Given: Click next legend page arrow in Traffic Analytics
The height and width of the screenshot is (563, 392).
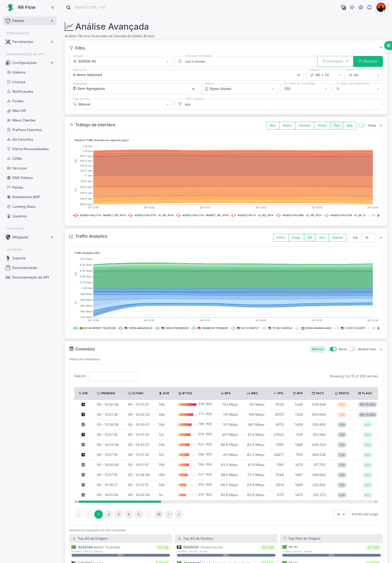Looking at the screenshot, I should 379,328.
